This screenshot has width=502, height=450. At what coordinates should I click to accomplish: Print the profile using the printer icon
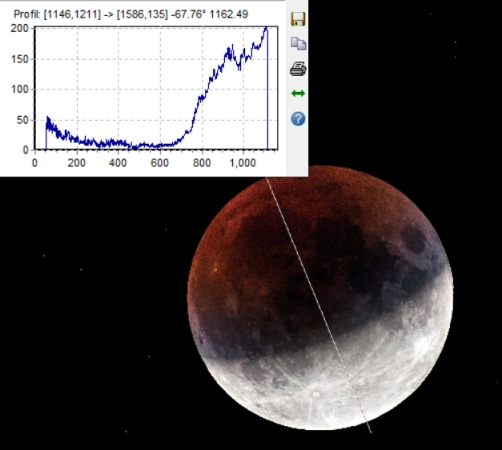(298, 69)
